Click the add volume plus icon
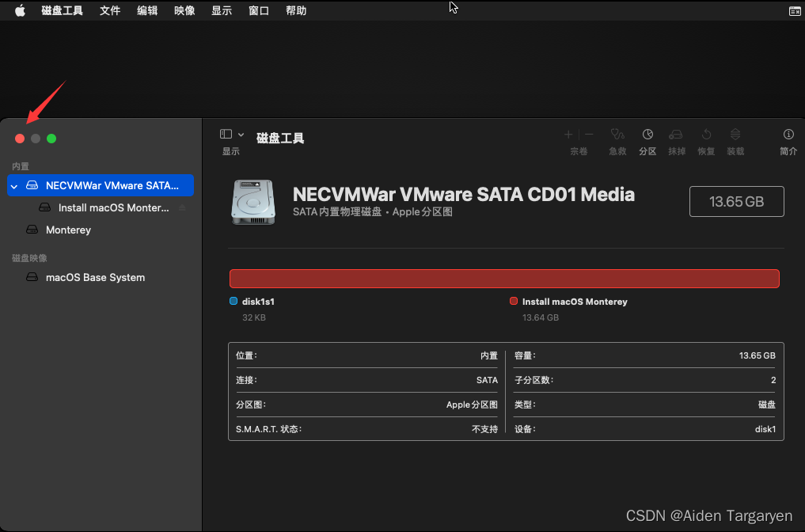The height and width of the screenshot is (532, 805). (568, 135)
